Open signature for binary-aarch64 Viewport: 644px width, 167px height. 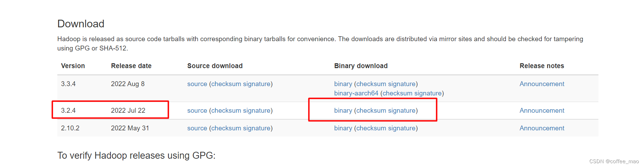coord(428,93)
